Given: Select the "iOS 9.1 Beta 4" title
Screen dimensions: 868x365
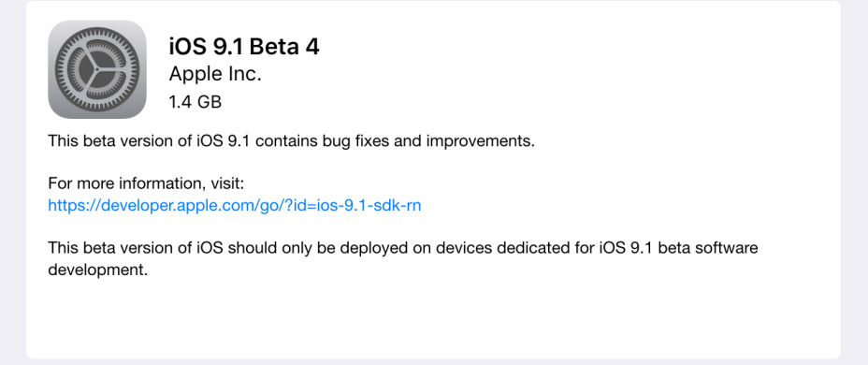Looking at the screenshot, I should pos(244,47).
